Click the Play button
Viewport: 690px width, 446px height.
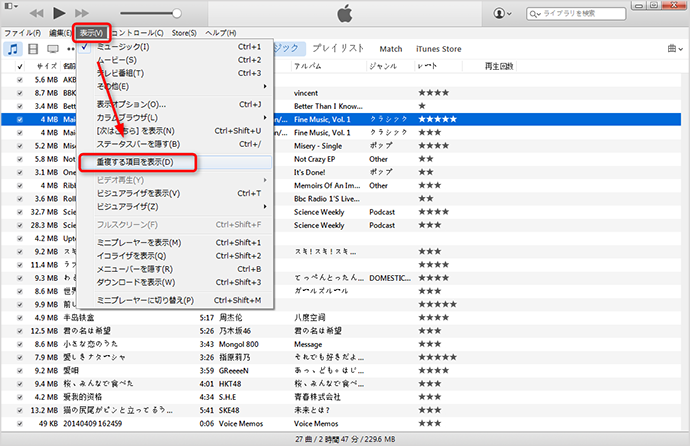pos(59,13)
